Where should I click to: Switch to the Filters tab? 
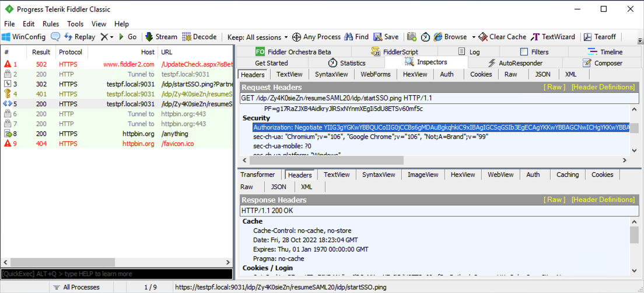click(x=534, y=52)
